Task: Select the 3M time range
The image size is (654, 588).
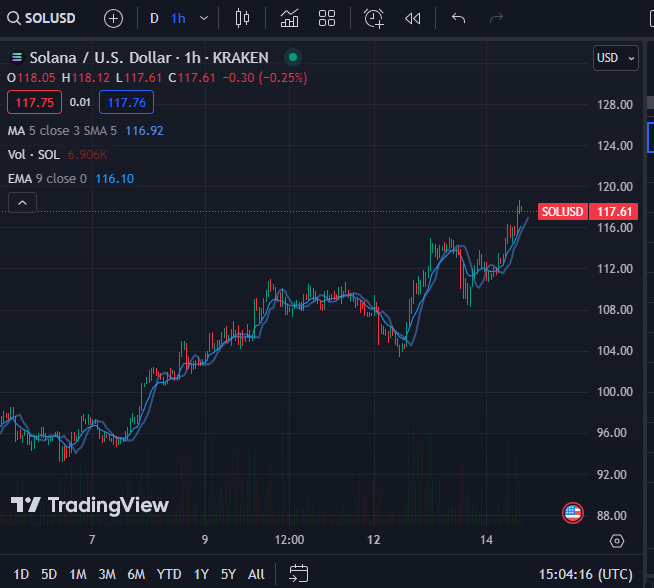Action: point(107,574)
